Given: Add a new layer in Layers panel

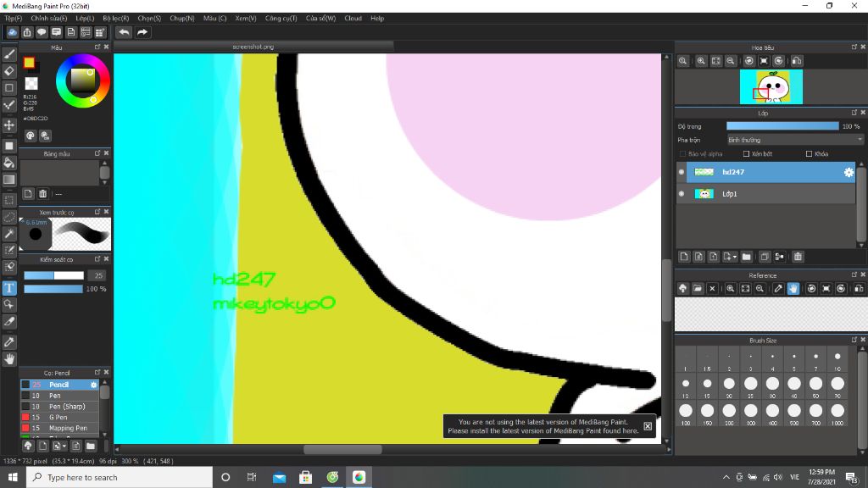Looking at the screenshot, I should [x=684, y=257].
